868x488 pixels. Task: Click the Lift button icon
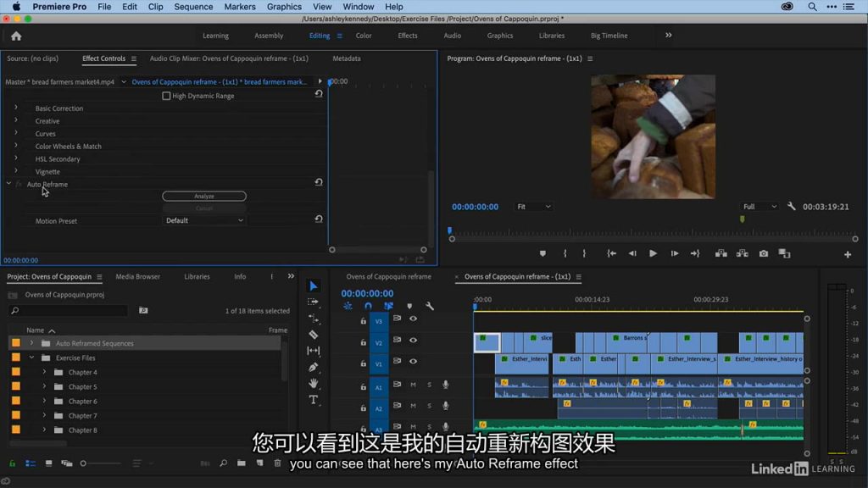[x=721, y=253]
